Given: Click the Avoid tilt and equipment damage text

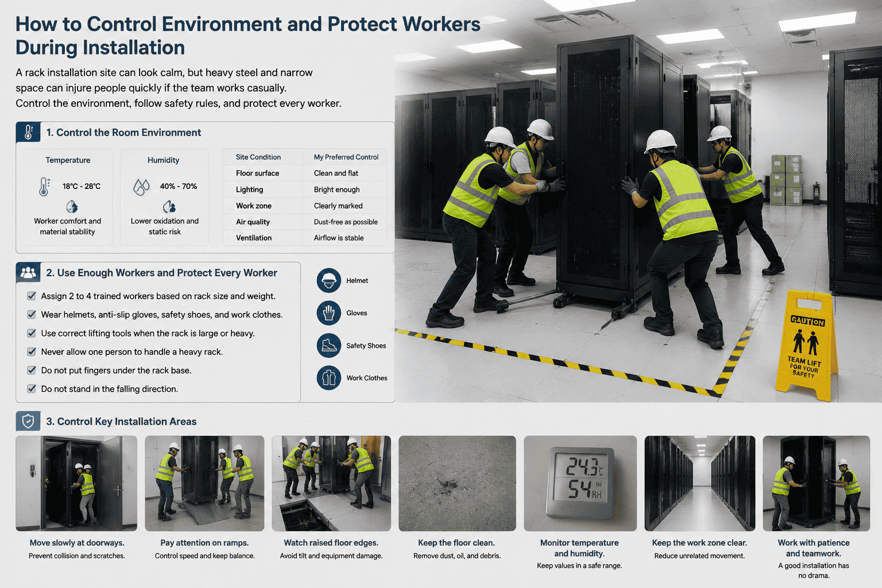Looking at the screenshot, I should 331,556.
